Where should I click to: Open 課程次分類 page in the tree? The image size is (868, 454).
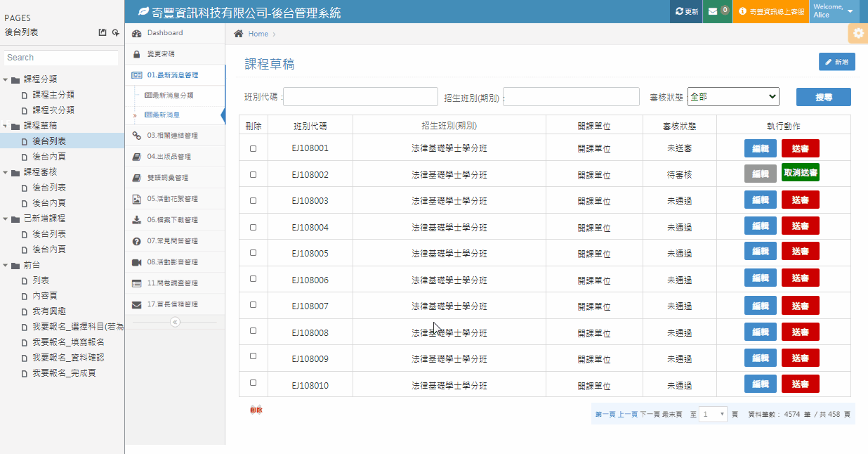coord(53,110)
